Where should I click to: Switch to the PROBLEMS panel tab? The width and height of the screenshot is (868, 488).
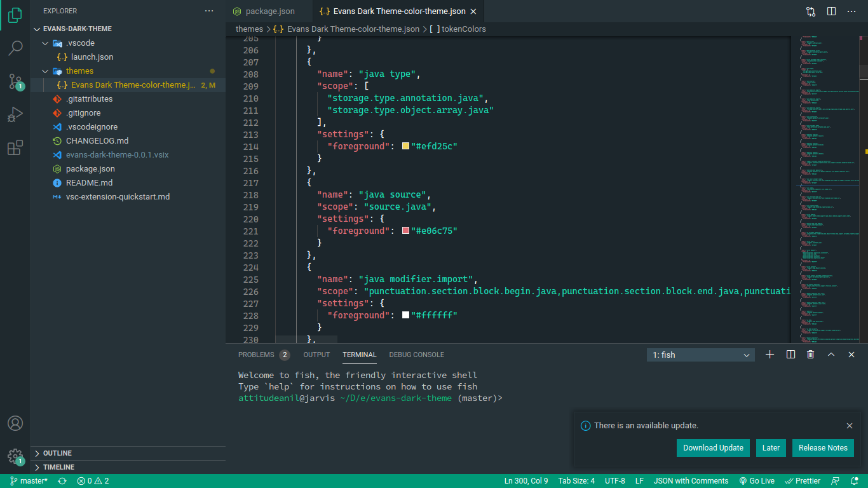[x=264, y=355]
